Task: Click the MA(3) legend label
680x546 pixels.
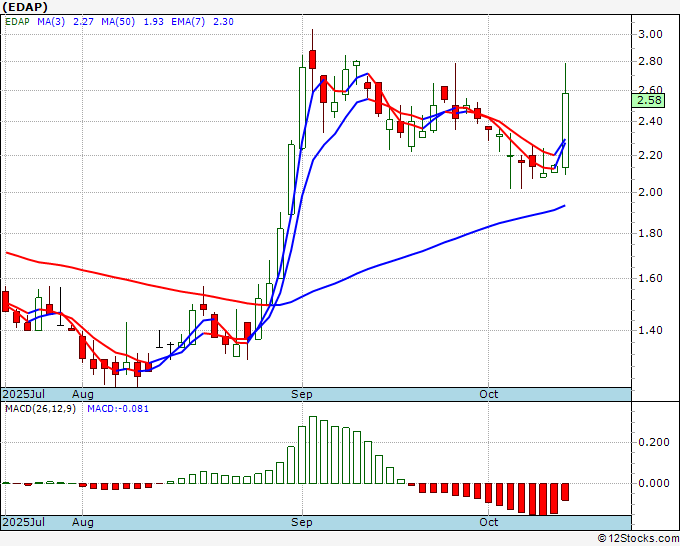Action: pyautogui.click(x=51, y=22)
